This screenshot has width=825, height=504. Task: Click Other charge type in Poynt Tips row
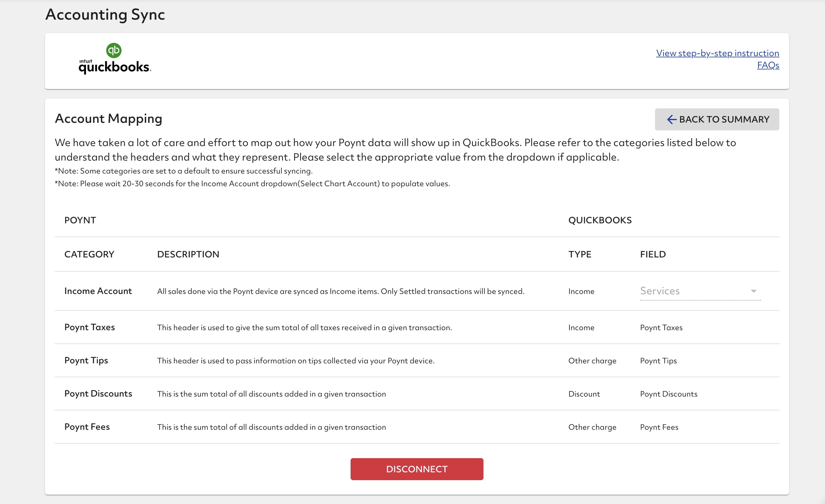(x=592, y=361)
